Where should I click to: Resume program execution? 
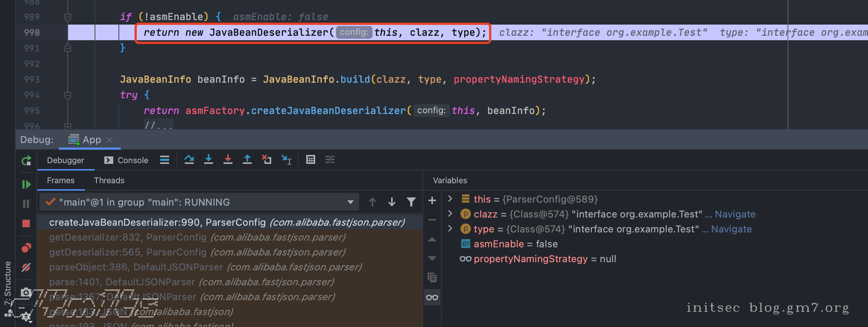click(x=26, y=184)
